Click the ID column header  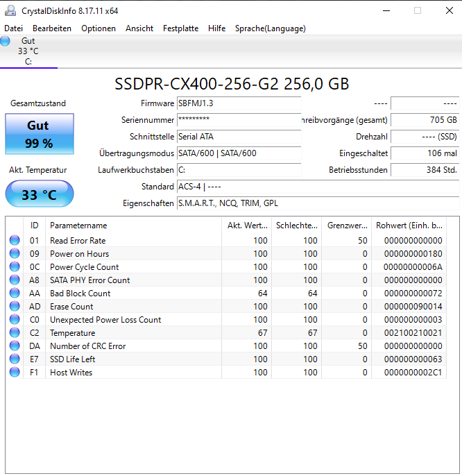click(x=34, y=226)
